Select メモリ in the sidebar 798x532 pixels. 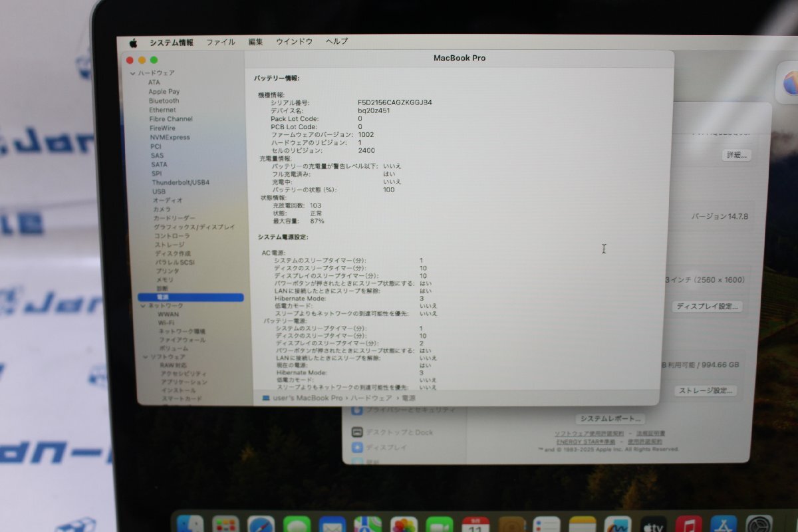[x=164, y=280]
